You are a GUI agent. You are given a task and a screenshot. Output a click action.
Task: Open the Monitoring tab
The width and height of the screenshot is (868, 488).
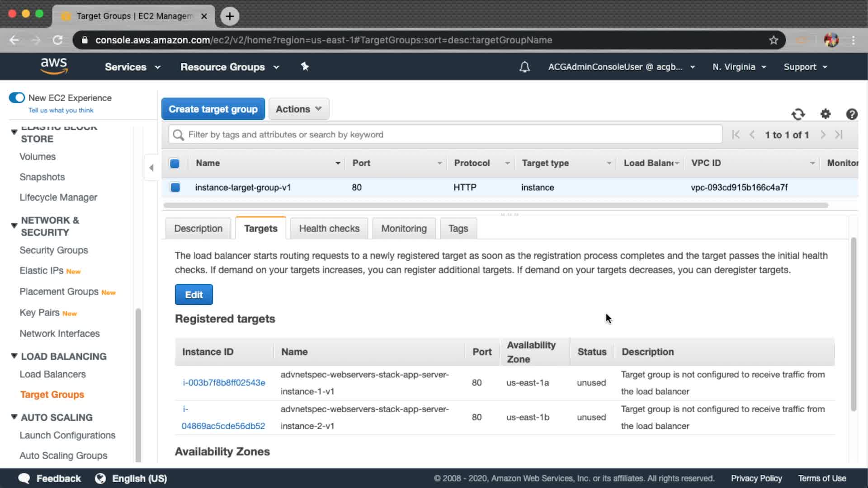[x=403, y=229]
